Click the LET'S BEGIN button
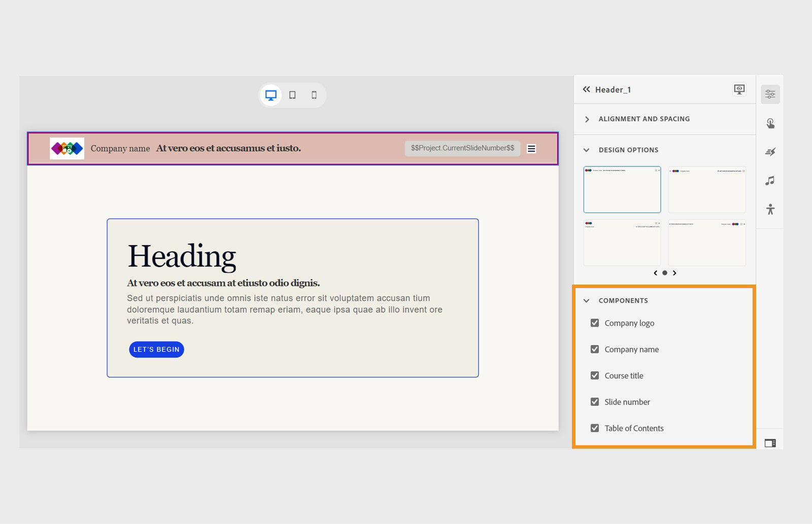The height and width of the screenshot is (524, 812). click(156, 350)
